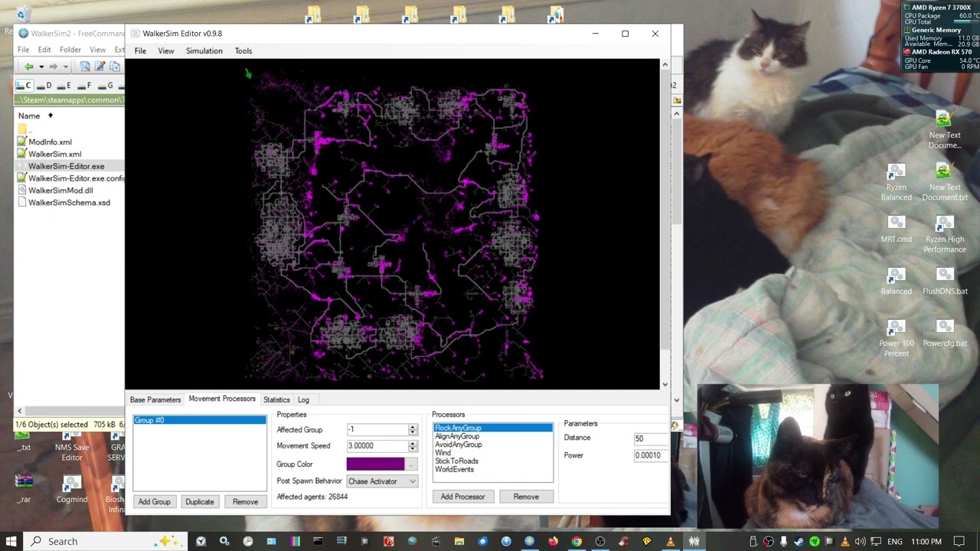Image resolution: width=980 pixels, height=551 pixels.
Task: Click the Add Processor button
Action: [463, 497]
